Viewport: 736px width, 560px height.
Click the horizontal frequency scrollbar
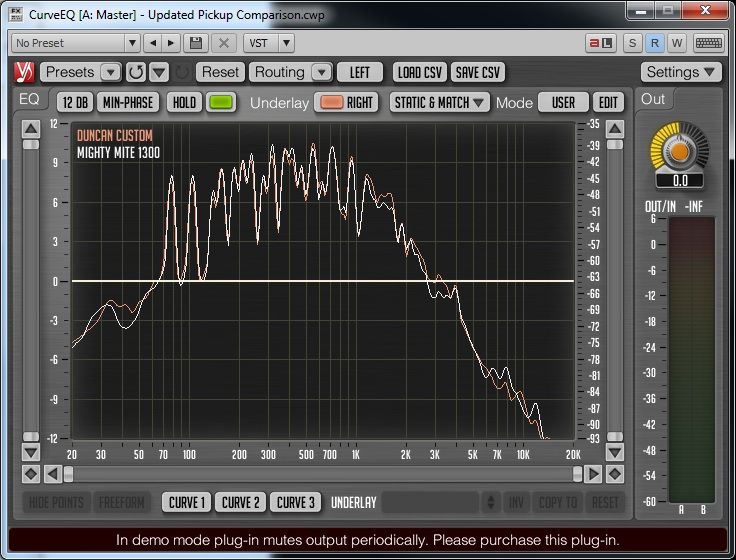(323, 474)
